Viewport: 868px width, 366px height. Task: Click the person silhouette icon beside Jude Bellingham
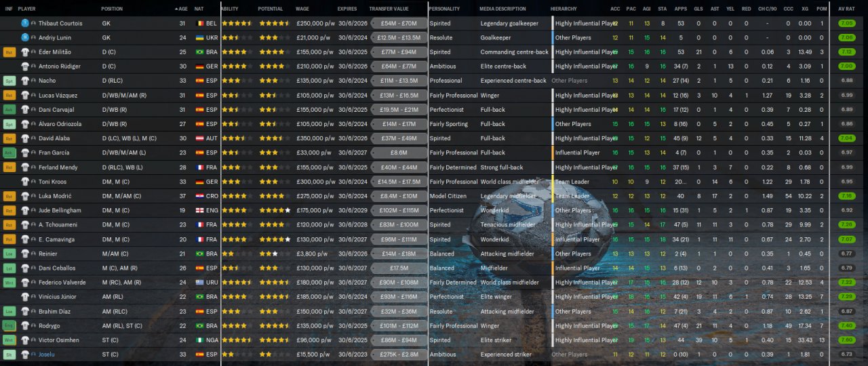pos(33,210)
